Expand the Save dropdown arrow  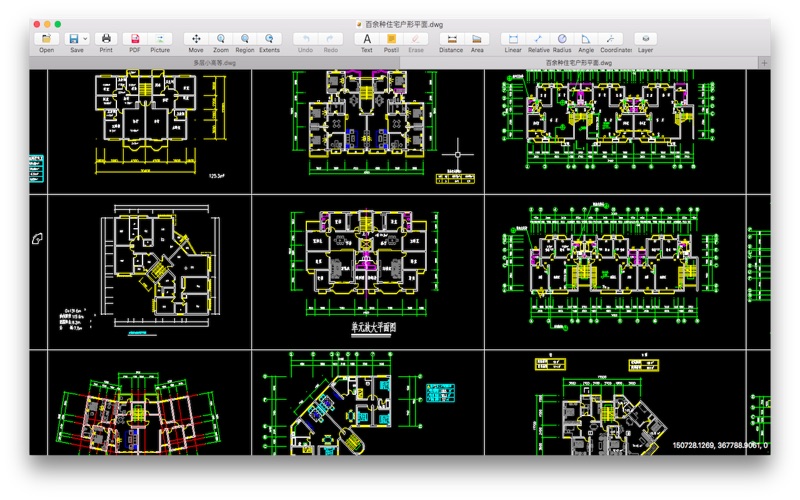point(85,39)
